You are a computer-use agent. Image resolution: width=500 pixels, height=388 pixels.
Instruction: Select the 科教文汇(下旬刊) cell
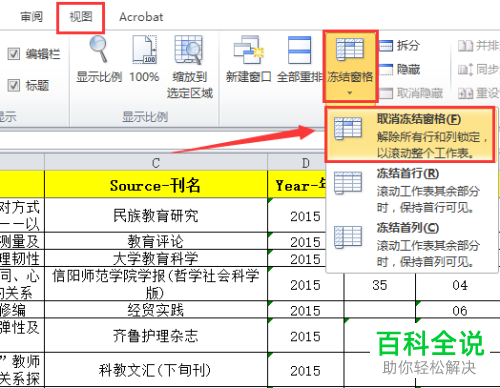pyautogui.click(x=156, y=370)
